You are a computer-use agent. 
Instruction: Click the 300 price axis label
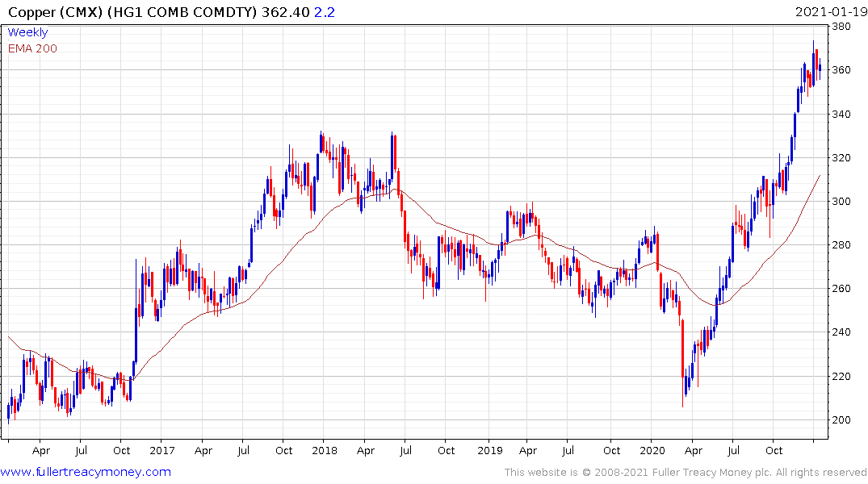click(x=841, y=202)
